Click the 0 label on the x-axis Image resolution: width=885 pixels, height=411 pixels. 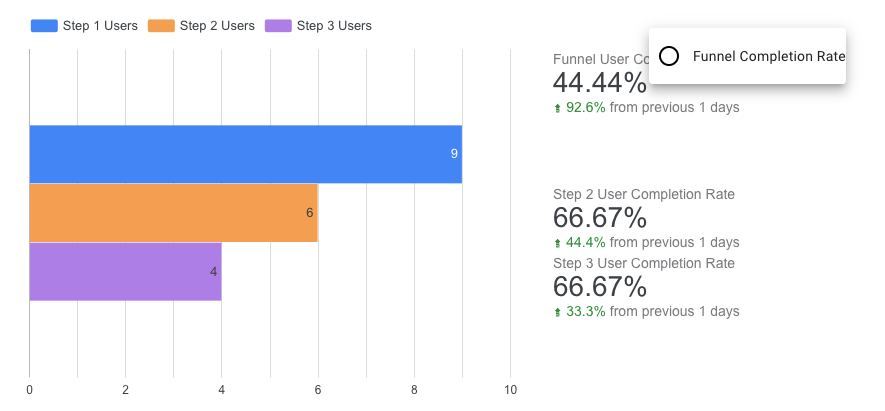[x=29, y=389]
